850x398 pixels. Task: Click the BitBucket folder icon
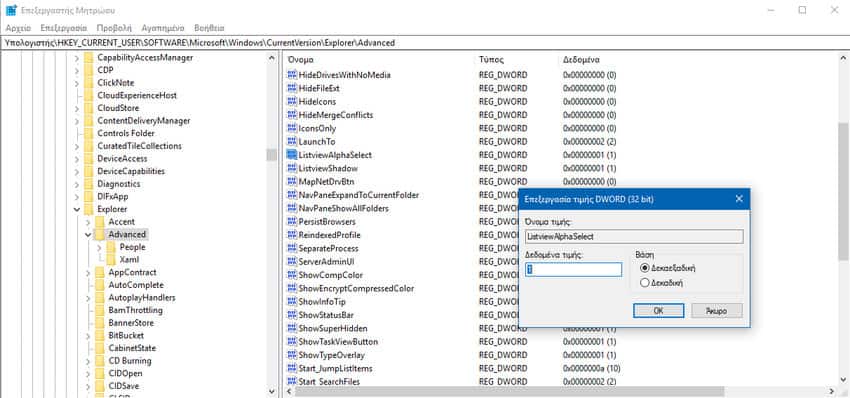100,336
